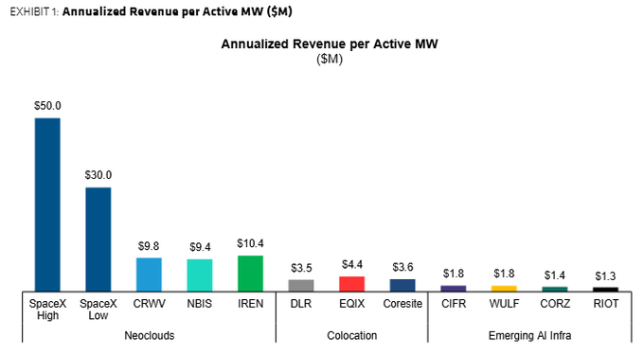
Task: Click the $1.8 label above WULF
Action: [x=504, y=274]
